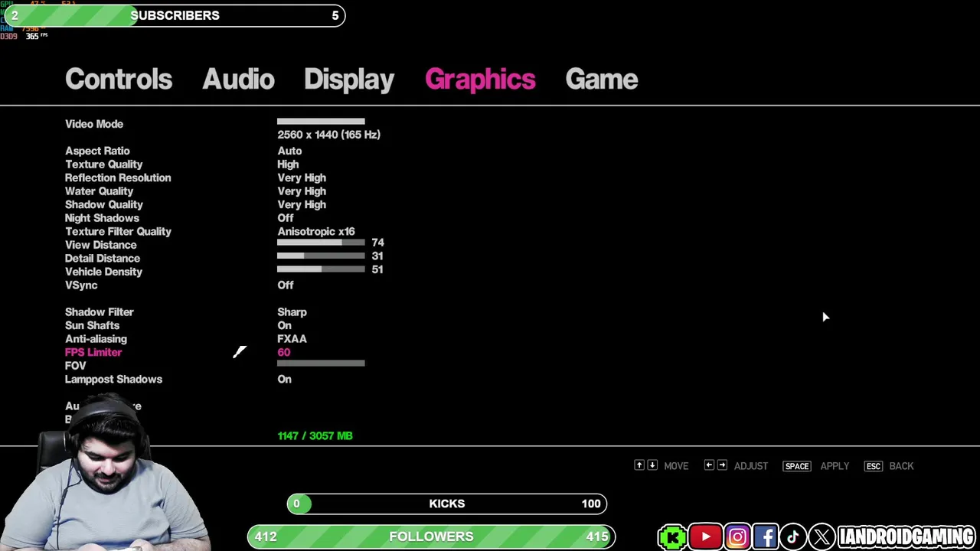Adjust the Detail Distance slider

point(321,256)
